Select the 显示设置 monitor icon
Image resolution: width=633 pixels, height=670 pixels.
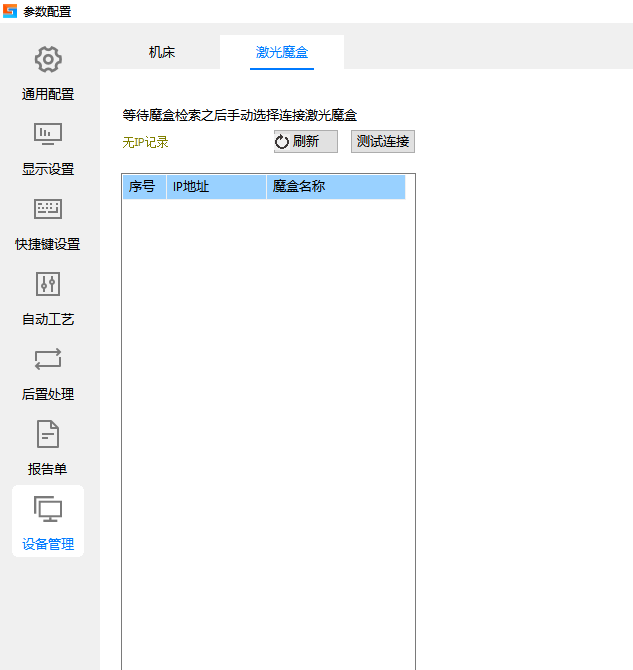(48, 134)
